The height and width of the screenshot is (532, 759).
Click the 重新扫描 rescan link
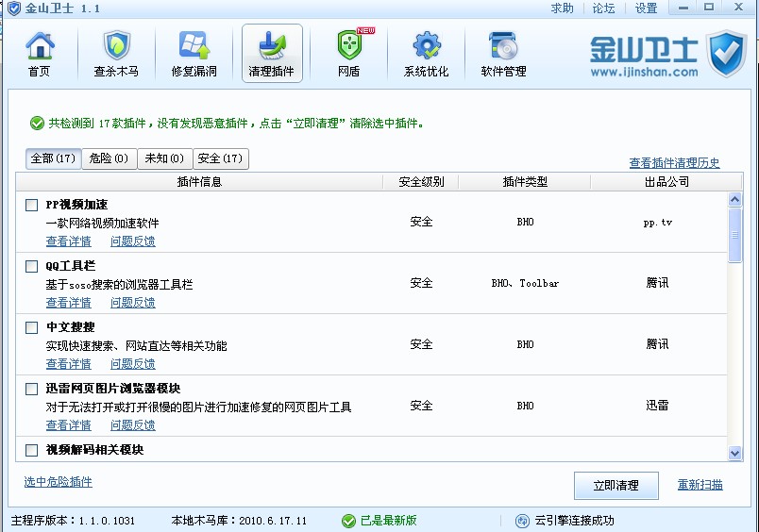pyautogui.click(x=700, y=485)
